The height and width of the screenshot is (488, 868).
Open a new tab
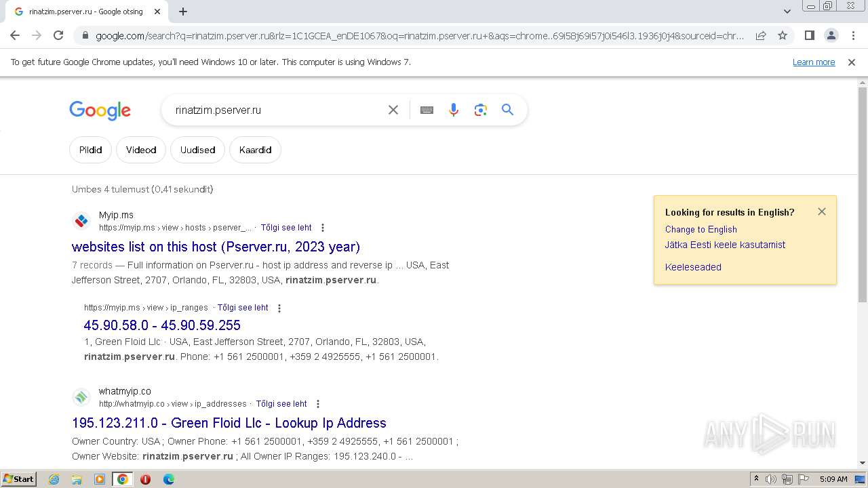tap(183, 12)
